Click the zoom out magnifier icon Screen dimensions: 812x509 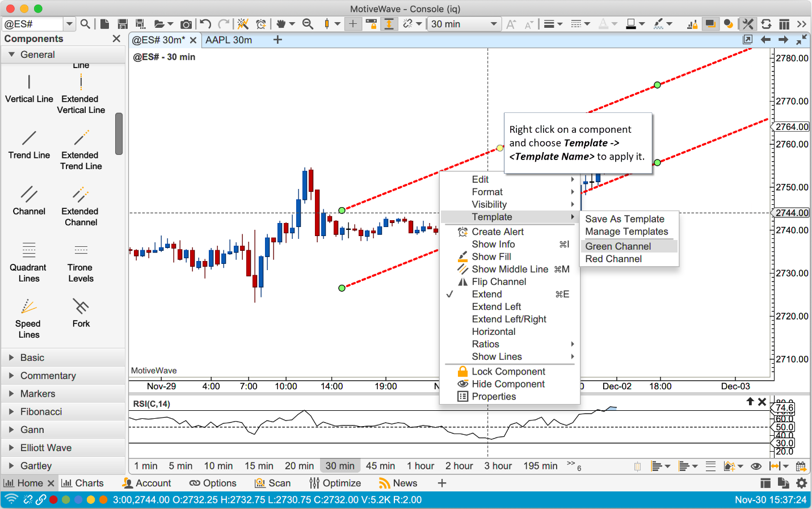(x=308, y=24)
